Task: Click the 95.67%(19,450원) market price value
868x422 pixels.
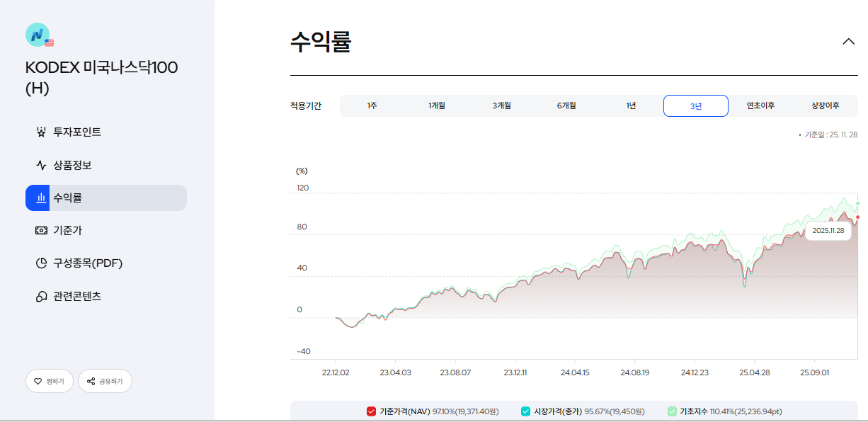Action: pos(615,411)
